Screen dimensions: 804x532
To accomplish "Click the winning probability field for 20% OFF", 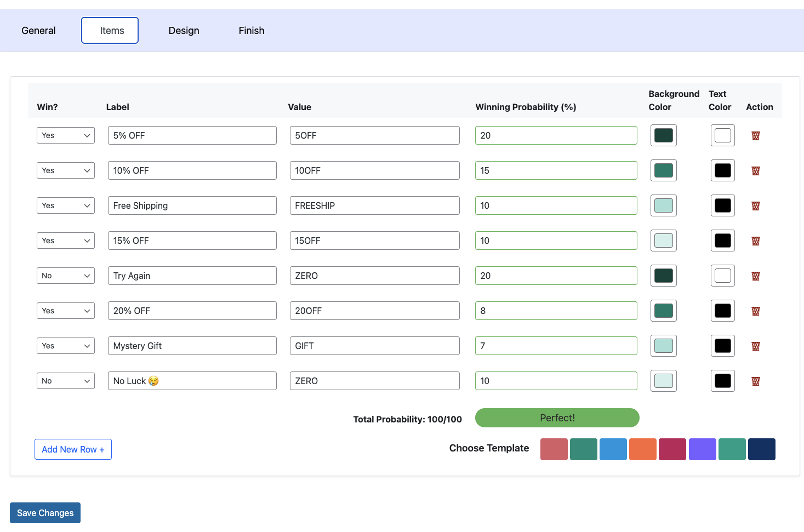I will point(556,311).
